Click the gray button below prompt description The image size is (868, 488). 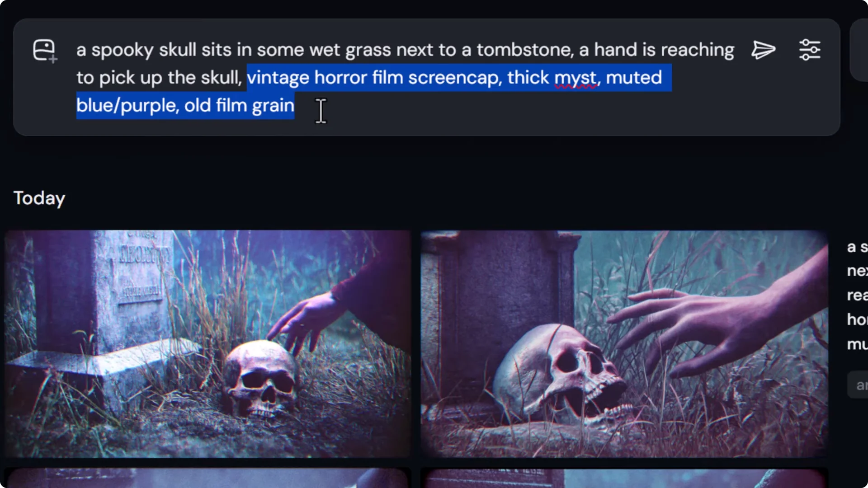point(858,385)
